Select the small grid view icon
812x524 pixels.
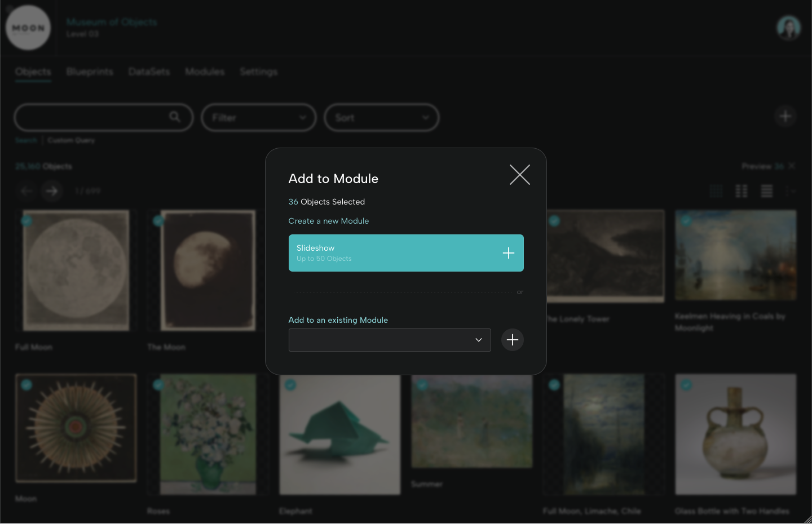(x=716, y=191)
